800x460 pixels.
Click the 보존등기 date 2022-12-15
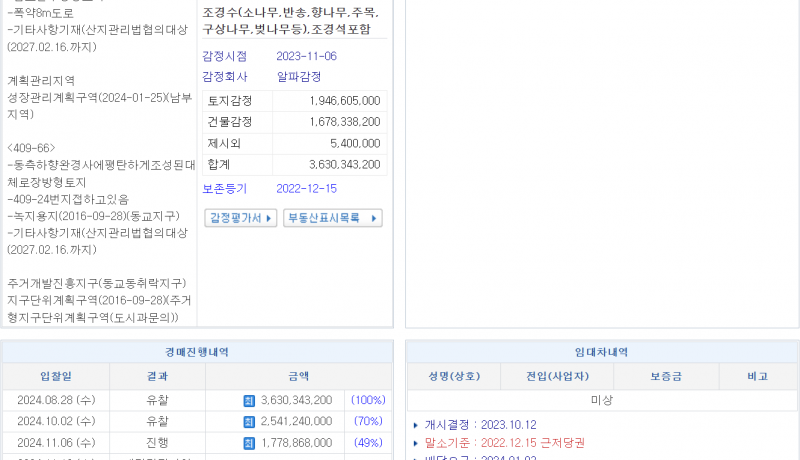pos(306,188)
